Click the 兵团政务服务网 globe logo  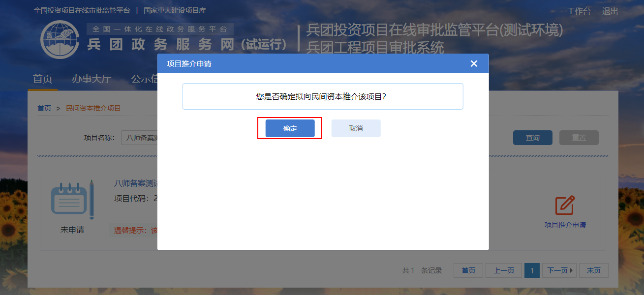[60, 39]
